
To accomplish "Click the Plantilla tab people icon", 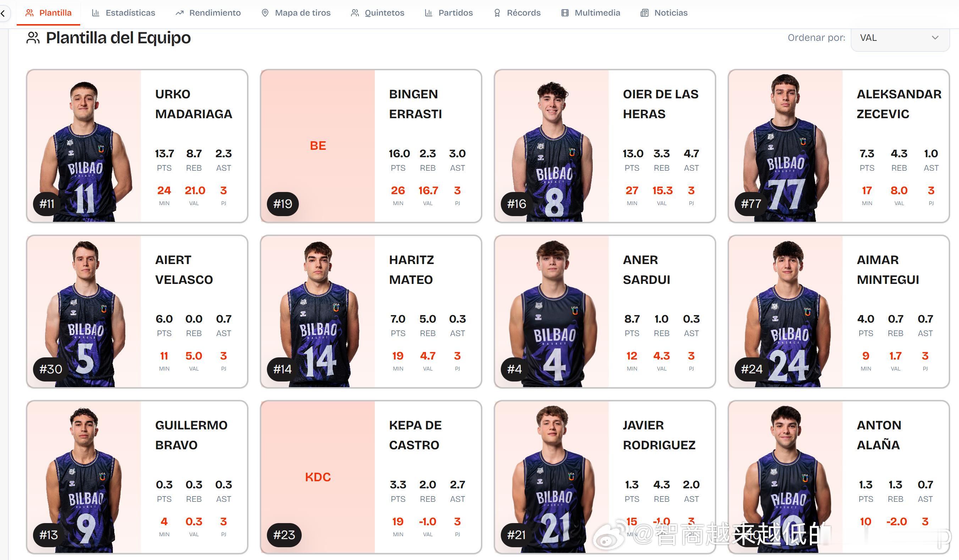I will pyautogui.click(x=29, y=13).
